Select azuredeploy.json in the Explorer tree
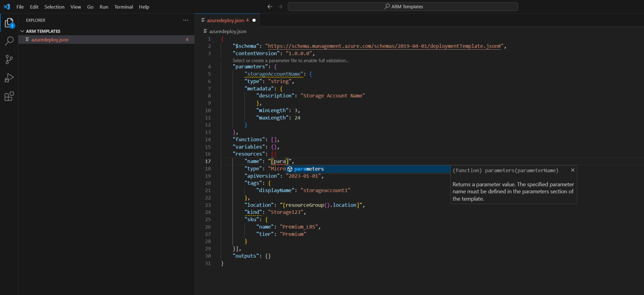The height and width of the screenshot is (295, 644). click(x=50, y=40)
